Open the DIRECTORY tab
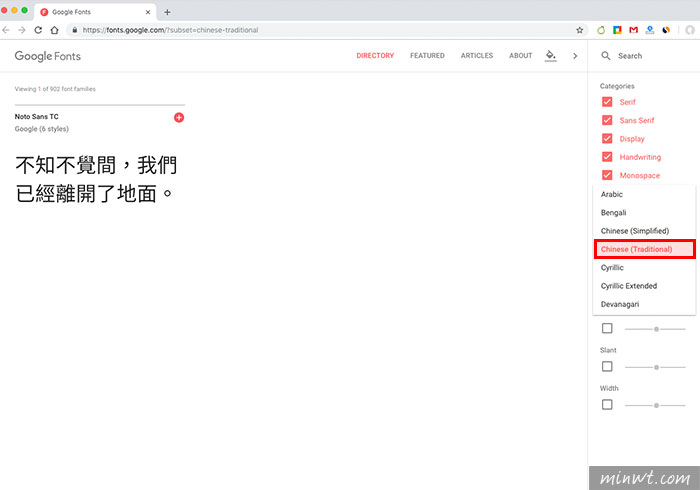Viewport: 700px width, 490px height. 375,55
